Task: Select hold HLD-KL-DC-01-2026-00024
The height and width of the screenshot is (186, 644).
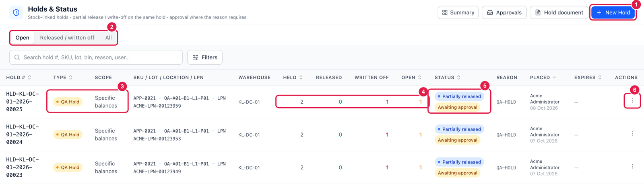Action: 23,135
